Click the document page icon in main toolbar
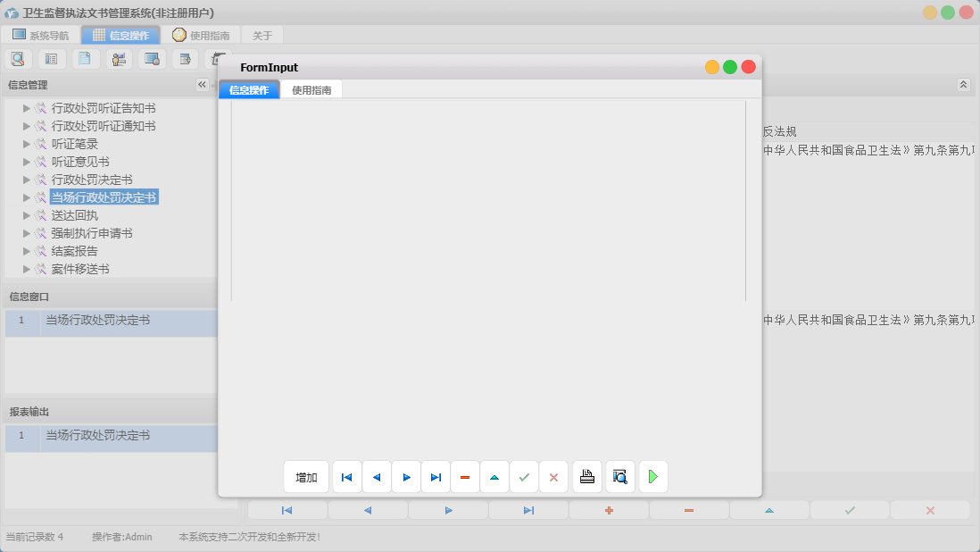980x552 pixels. pyautogui.click(x=85, y=59)
